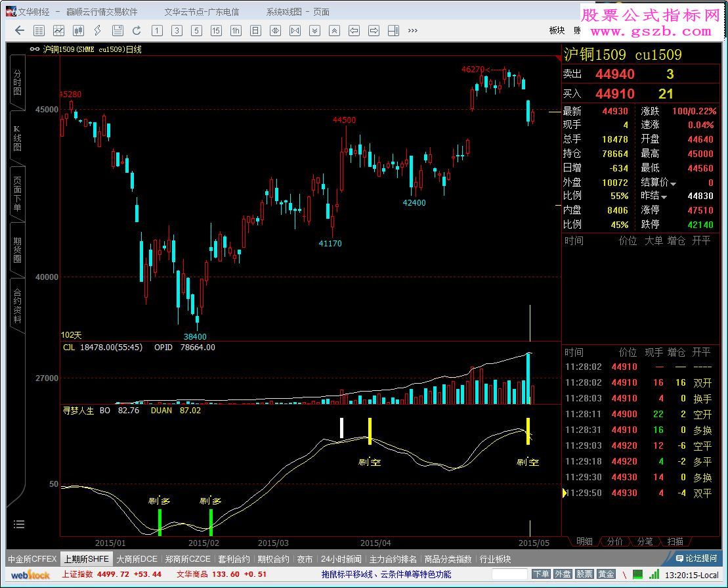
Task: Click the double up chevron icon
Action: [334, 31]
